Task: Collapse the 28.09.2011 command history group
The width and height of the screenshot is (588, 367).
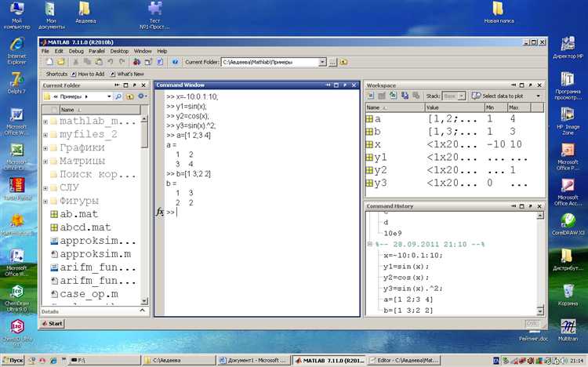Action: 368,244
